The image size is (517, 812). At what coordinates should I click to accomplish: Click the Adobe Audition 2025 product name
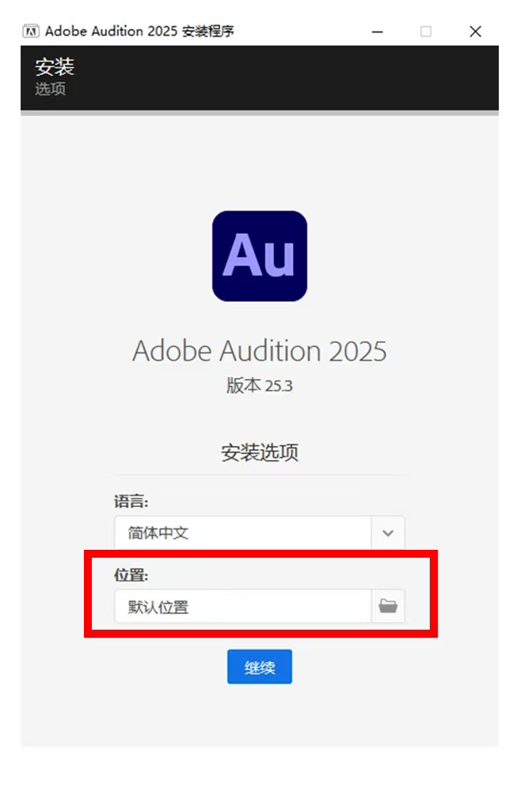point(259,351)
